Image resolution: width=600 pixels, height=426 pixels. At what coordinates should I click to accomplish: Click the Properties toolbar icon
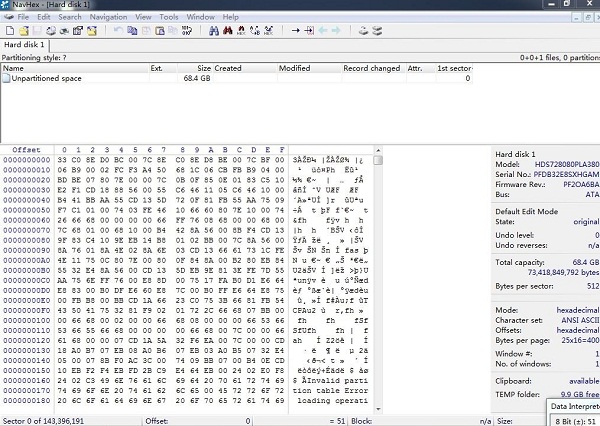(x=78, y=31)
